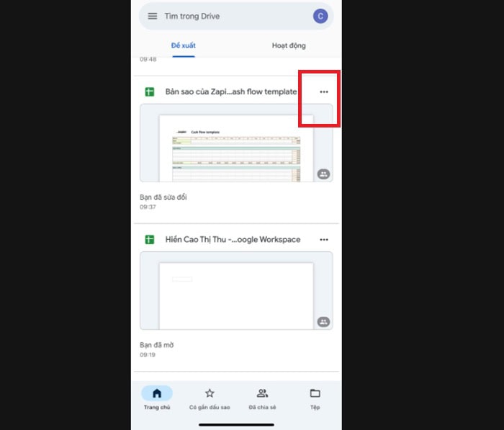Image resolution: width=504 pixels, height=430 pixels.
Task: Open the hamburger navigation menu
Action: [152, 16]
